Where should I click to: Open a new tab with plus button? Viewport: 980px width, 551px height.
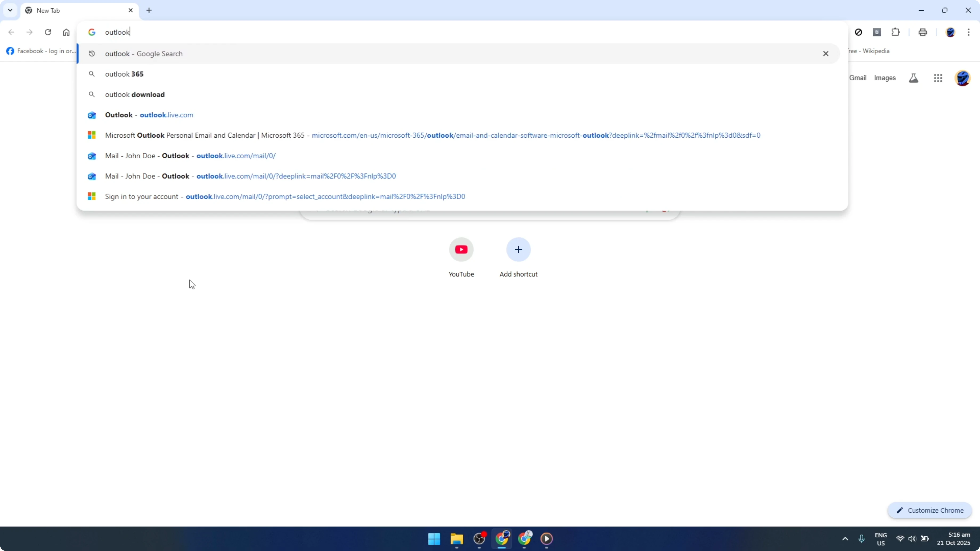pyautogui.click(x=149, y=10)
